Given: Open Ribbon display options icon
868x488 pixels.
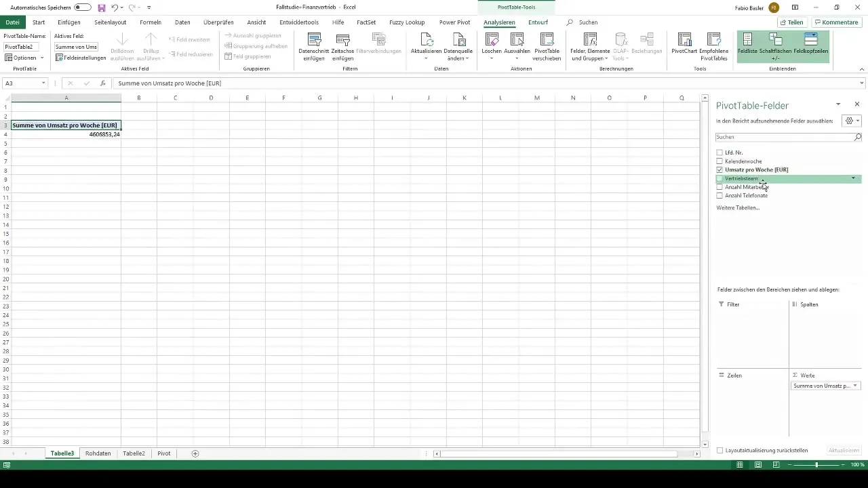Looking at the screenshot, I should click(x=795, y=7).
